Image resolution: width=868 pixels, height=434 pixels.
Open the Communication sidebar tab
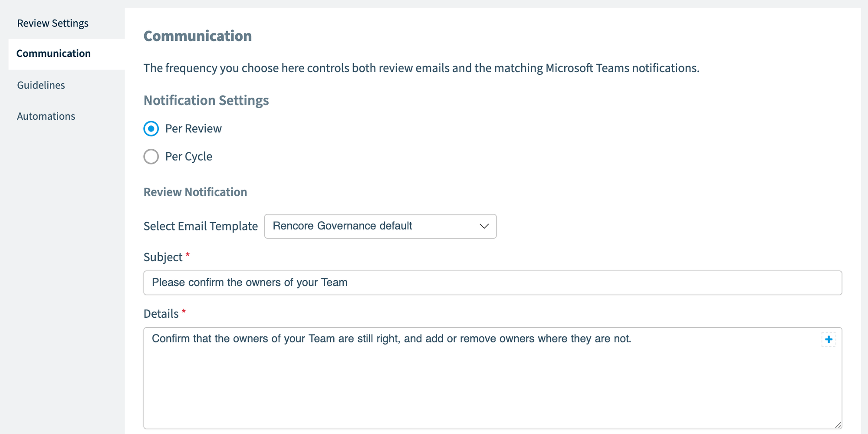[66, 54]
